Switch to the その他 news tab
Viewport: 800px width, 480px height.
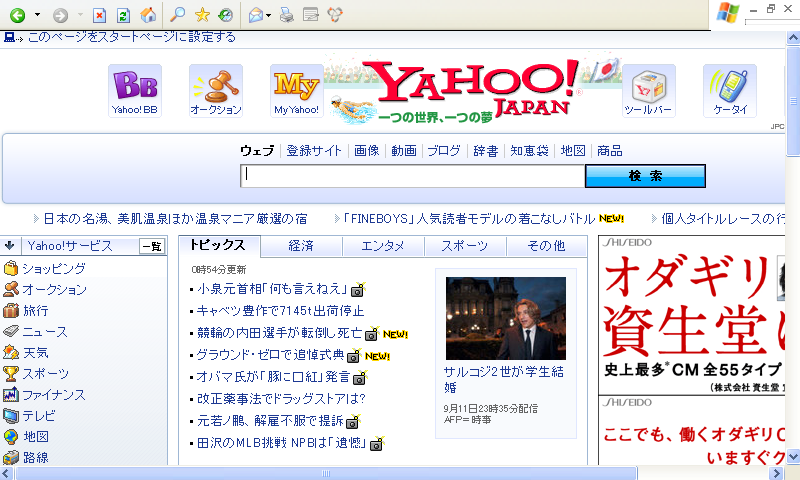pyautogui.click(x=546, y=246)
